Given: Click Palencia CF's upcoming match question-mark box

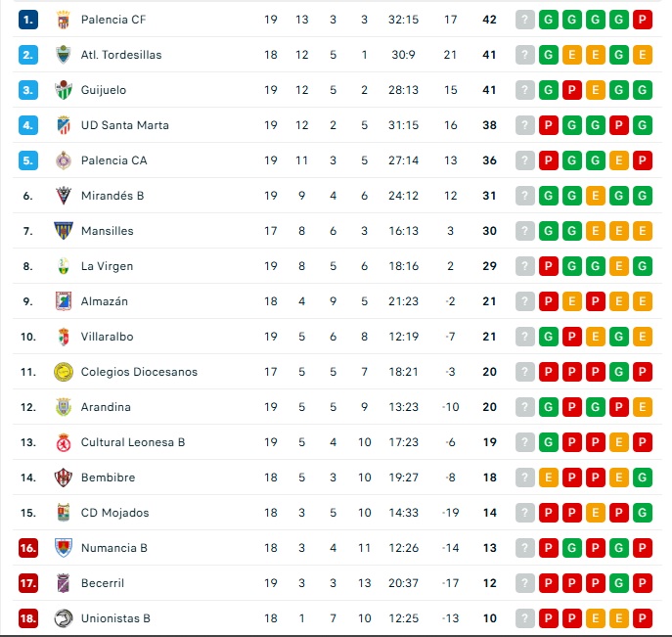Looking at the screenshot, I should 525,20.
